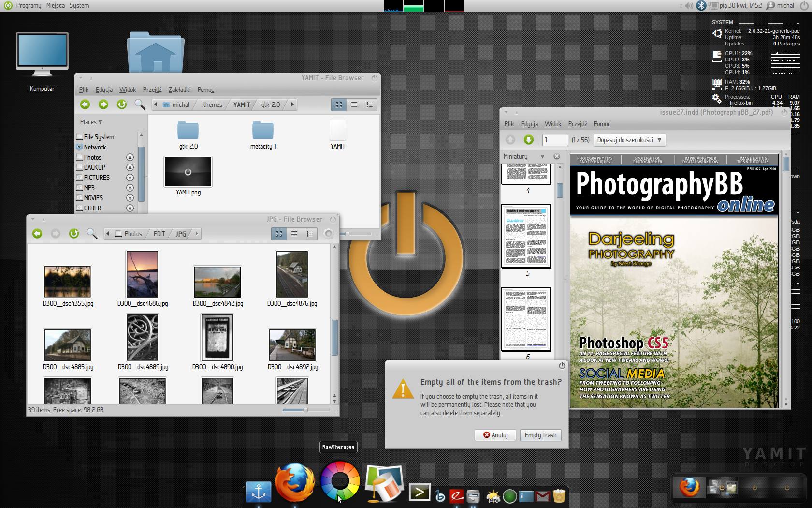812x508 pixels.
Task: Open the Gmail icon in the dock
Action: point(542,496)
